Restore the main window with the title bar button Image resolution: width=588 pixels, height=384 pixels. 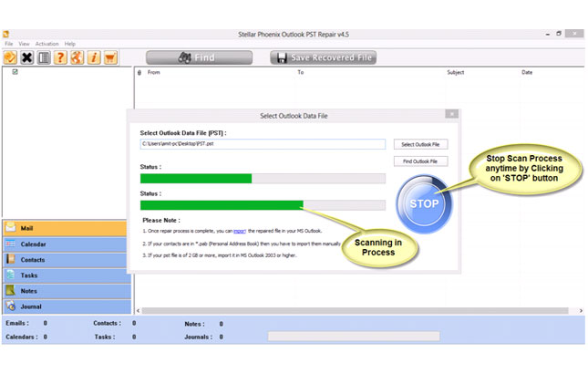tap(559, 34)
